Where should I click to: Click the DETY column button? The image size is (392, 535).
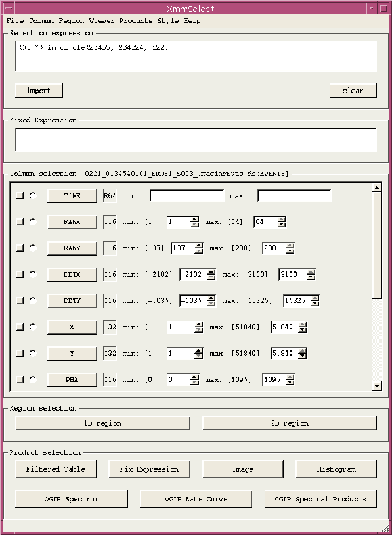72,301
